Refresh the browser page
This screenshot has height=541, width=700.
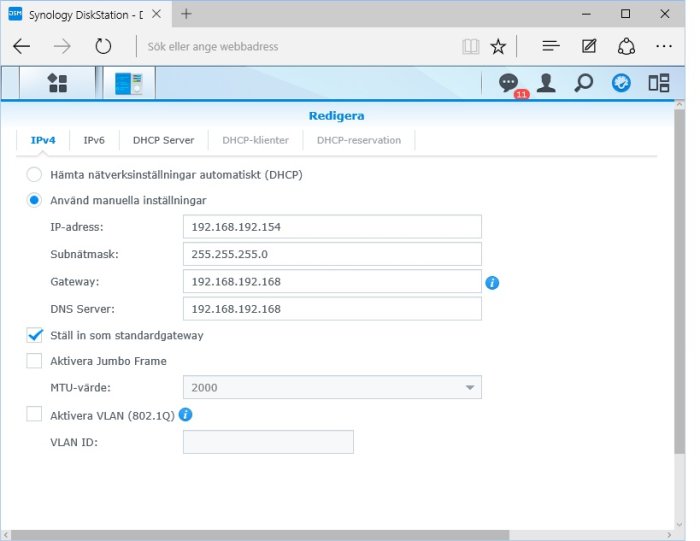103,46
